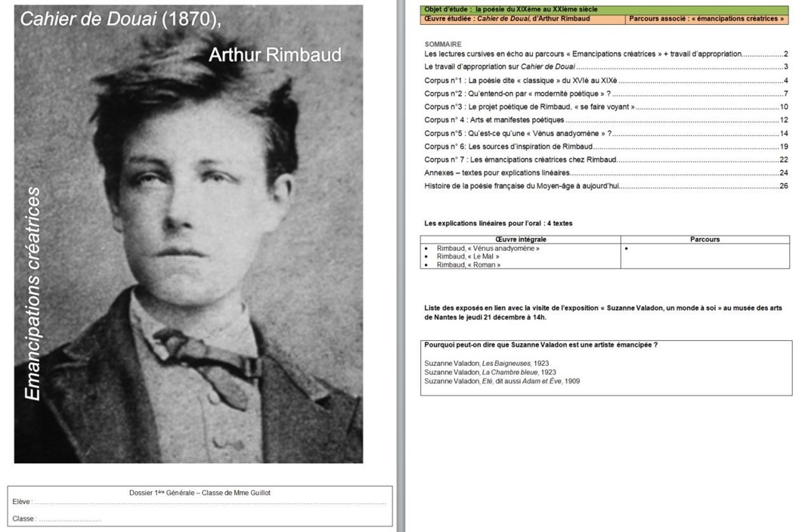Viewport: 799px width, 532px height.
Task: Go to Corpus n°4 Arts et manifestes poétiques
Action: [495, 120]
